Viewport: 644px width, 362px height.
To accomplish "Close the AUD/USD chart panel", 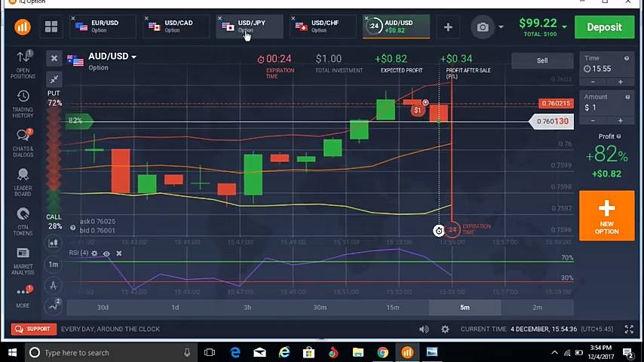I will 54,58.
